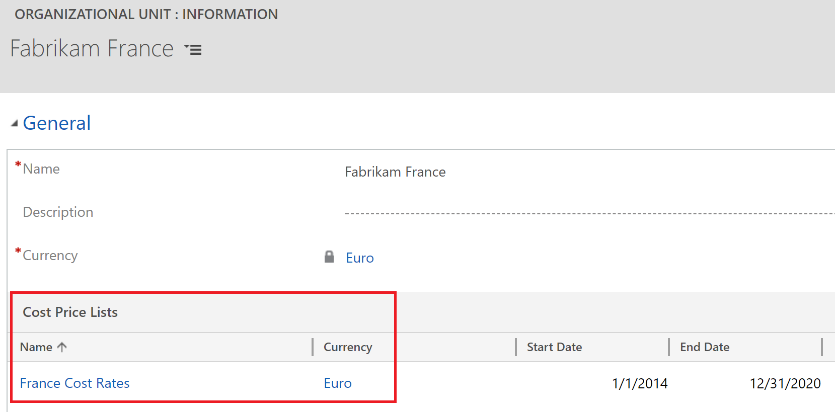Open the menu icon beside Fabrikam France title
The width and height of the screenshot is (835, 412).
193,50
